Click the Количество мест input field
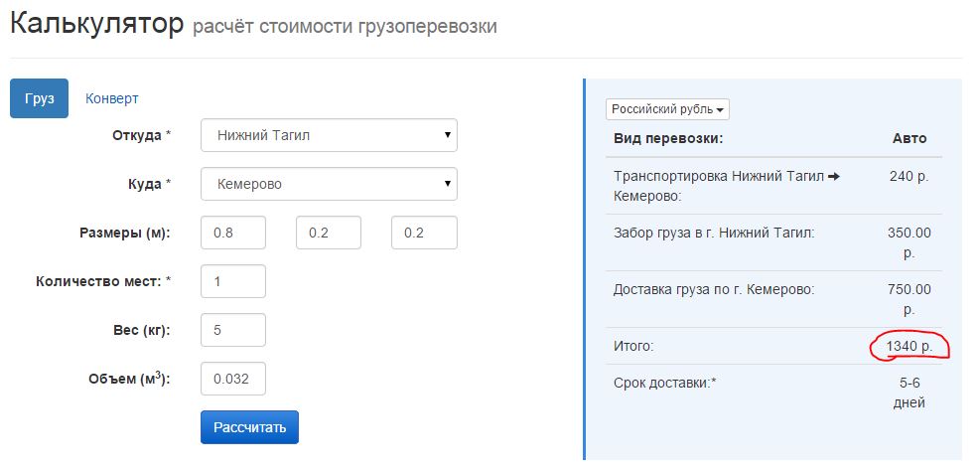 [x=233, y=281]
